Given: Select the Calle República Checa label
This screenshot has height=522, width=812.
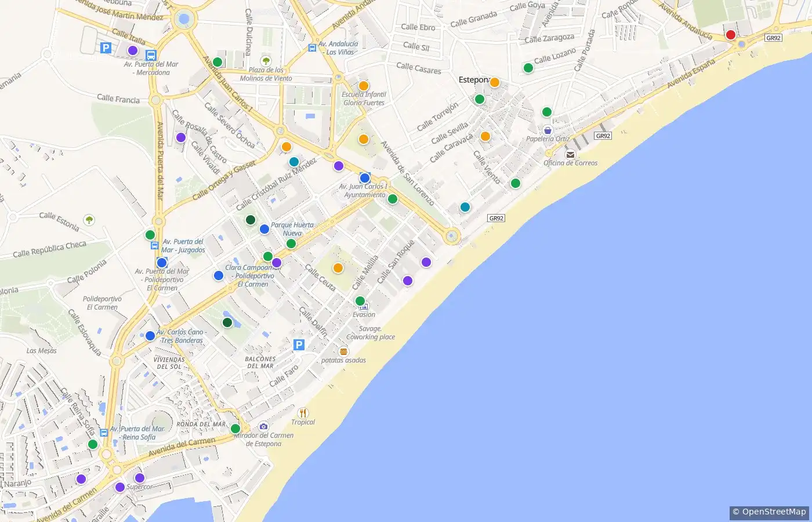Looking at the screenshot, I should (49, 249).
